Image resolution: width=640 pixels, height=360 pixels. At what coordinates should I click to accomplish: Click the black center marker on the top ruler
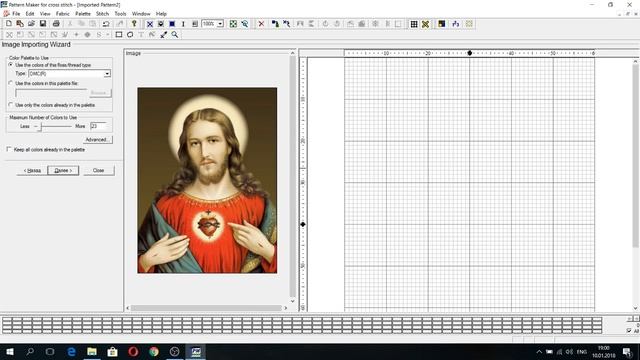coord(469,53)
